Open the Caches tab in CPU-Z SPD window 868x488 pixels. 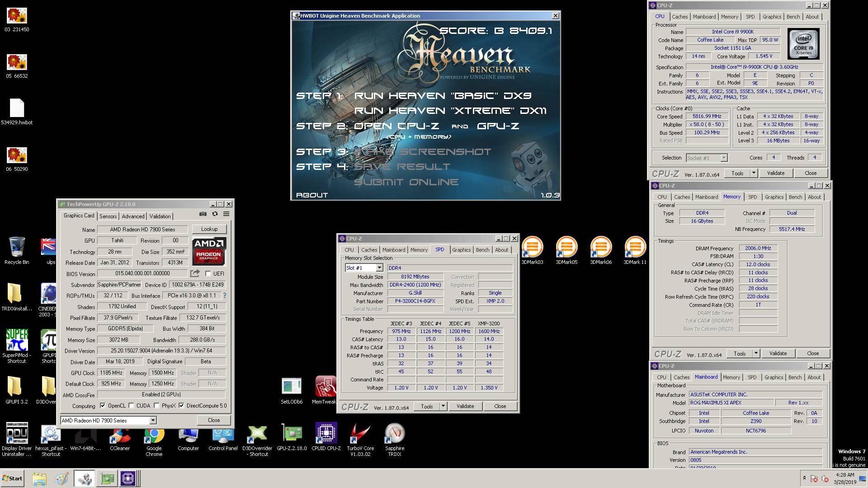point(369,250)
